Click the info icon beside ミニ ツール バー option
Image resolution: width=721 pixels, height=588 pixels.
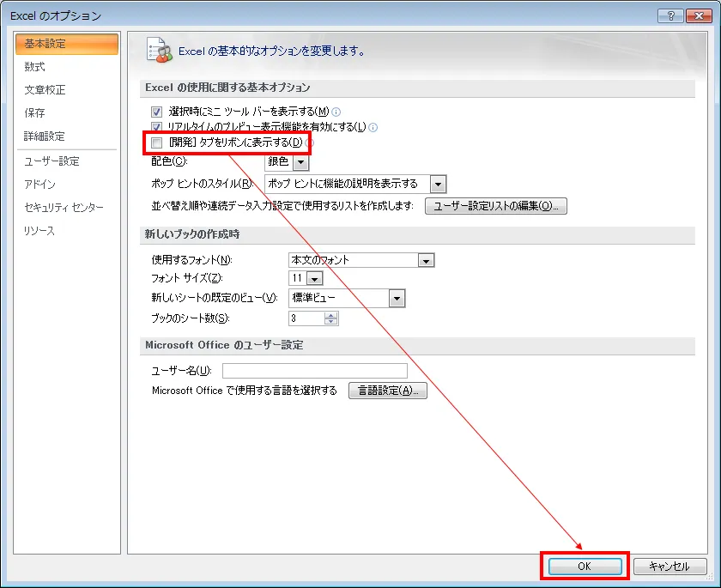coord(336,112)
